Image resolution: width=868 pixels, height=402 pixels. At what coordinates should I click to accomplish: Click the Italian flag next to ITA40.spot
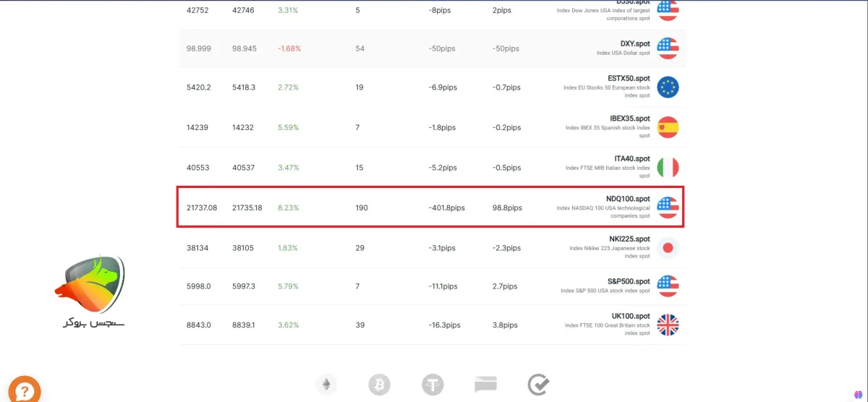[x=668, y=168]
